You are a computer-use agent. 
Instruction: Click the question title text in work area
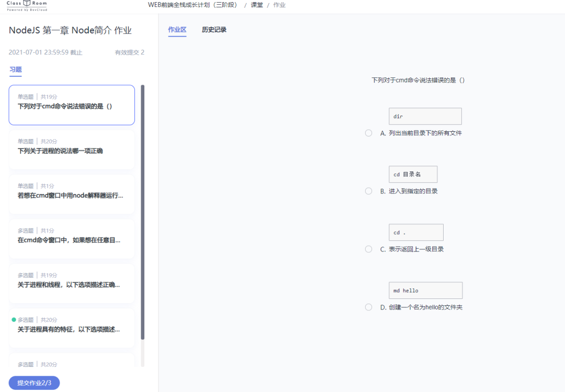[x=418, y=80]
